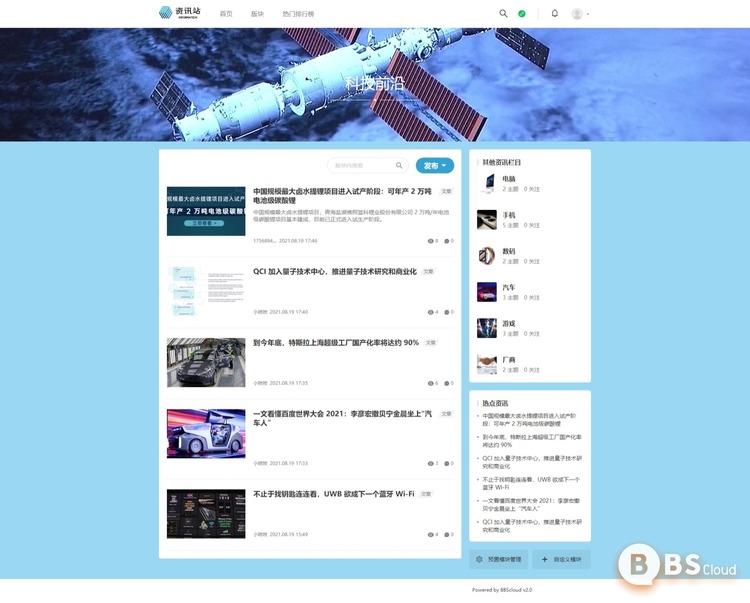Click the 手机 column name

509,215
